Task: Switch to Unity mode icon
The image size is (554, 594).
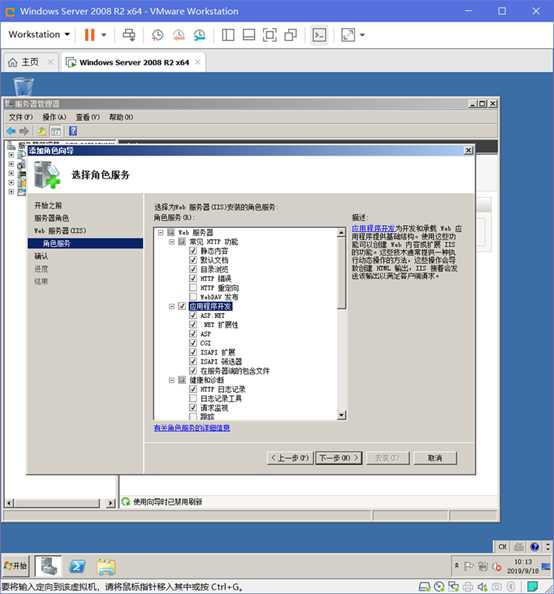Action: [x=290, y=35]
